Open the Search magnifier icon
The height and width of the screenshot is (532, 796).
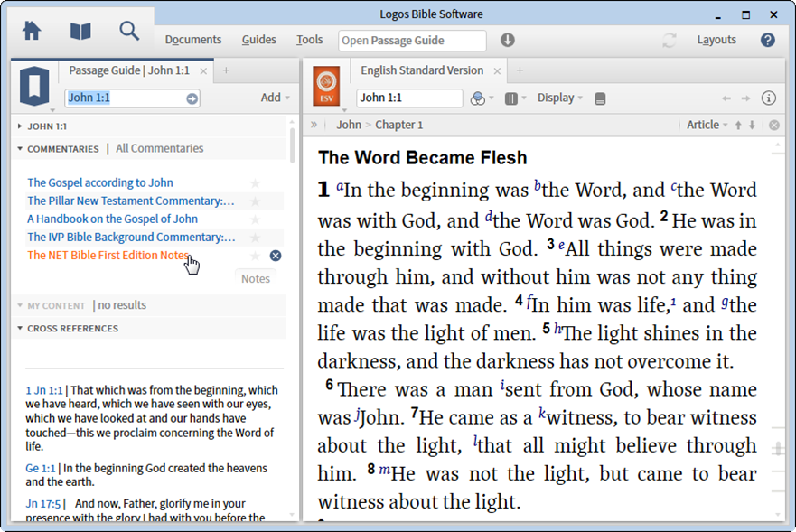click(x=129, y=31)
